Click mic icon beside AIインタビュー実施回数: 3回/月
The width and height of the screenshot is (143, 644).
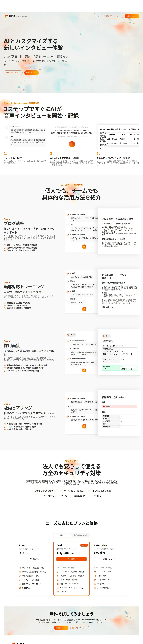[20, 568]
